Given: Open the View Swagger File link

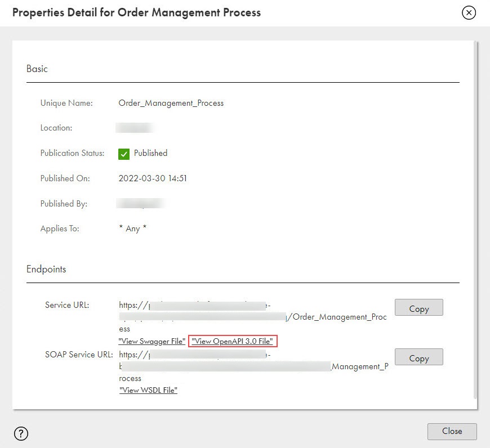Looking at the screenshot, I should click(x=152, y=341).
